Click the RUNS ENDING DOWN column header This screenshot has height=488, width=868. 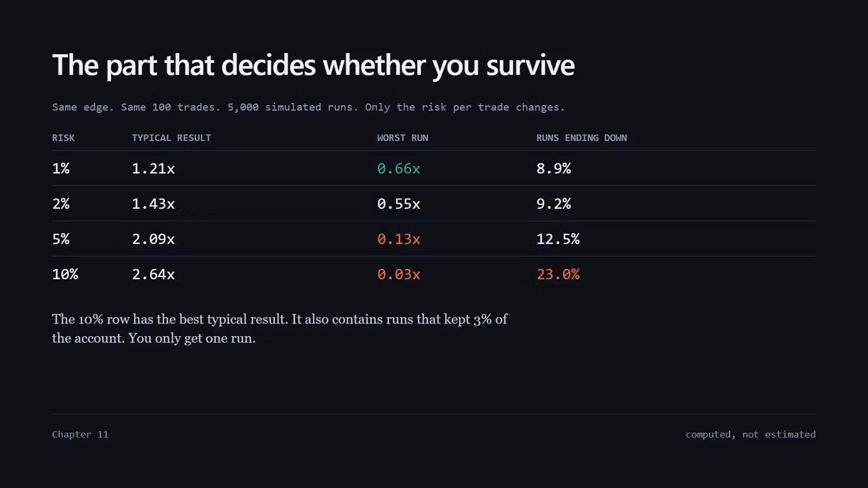(582, 138)
